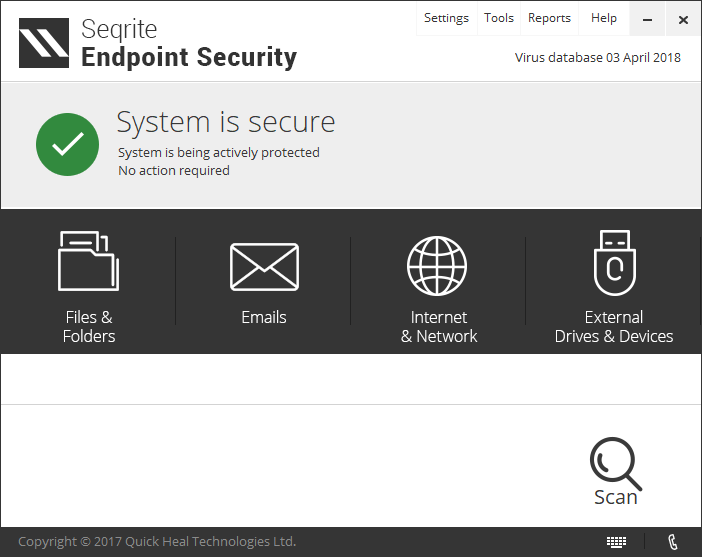Open the virtual keyboard icon

tap(617, 542)
